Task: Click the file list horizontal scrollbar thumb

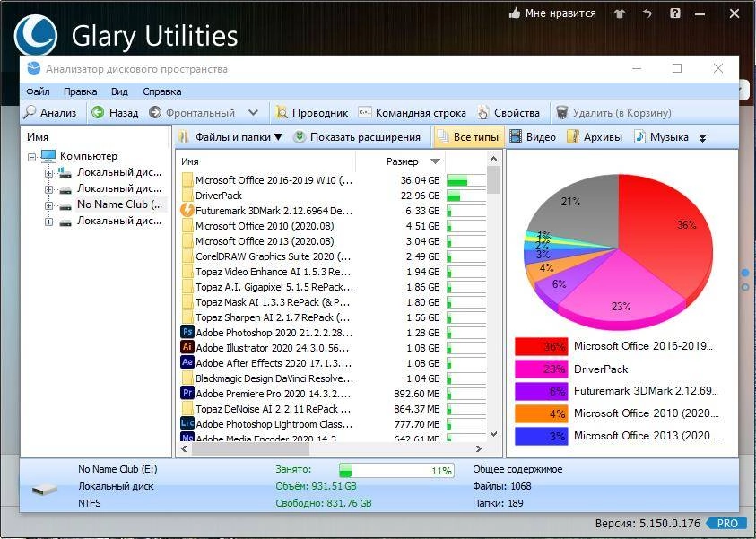Action: click(x=250, y=448)
